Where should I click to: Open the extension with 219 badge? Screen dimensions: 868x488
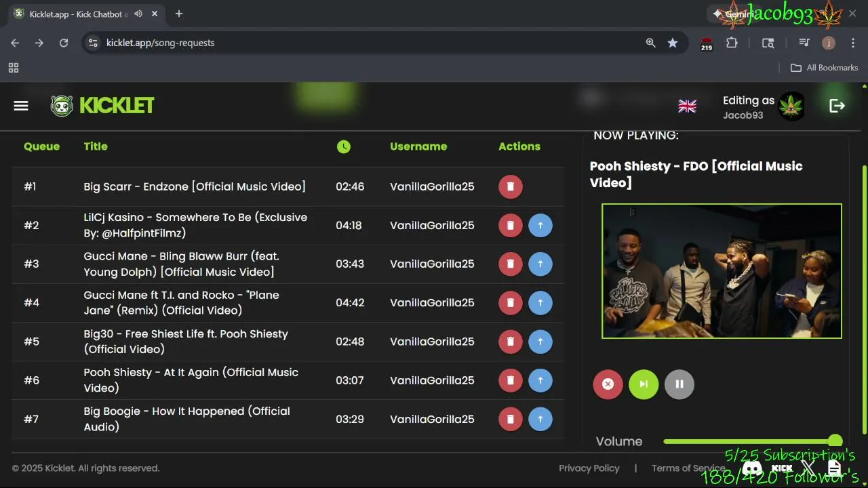click(x=707, y=43)
